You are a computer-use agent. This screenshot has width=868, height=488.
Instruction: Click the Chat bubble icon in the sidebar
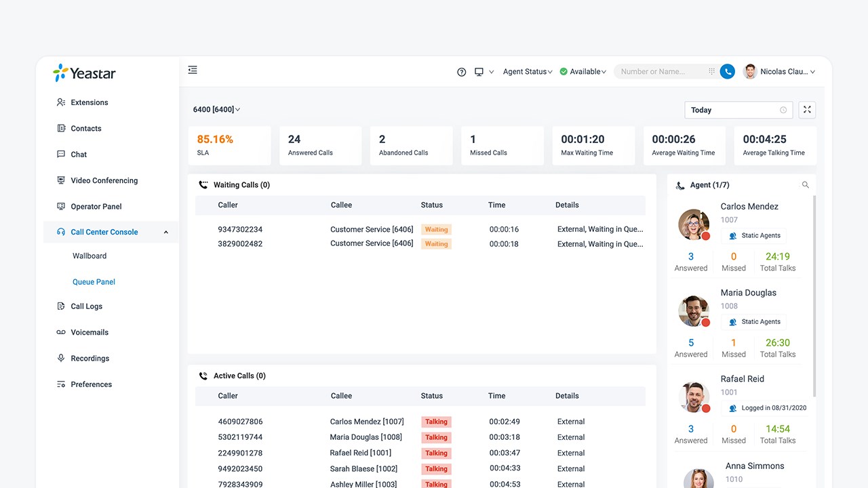click(x=61, y=155)
